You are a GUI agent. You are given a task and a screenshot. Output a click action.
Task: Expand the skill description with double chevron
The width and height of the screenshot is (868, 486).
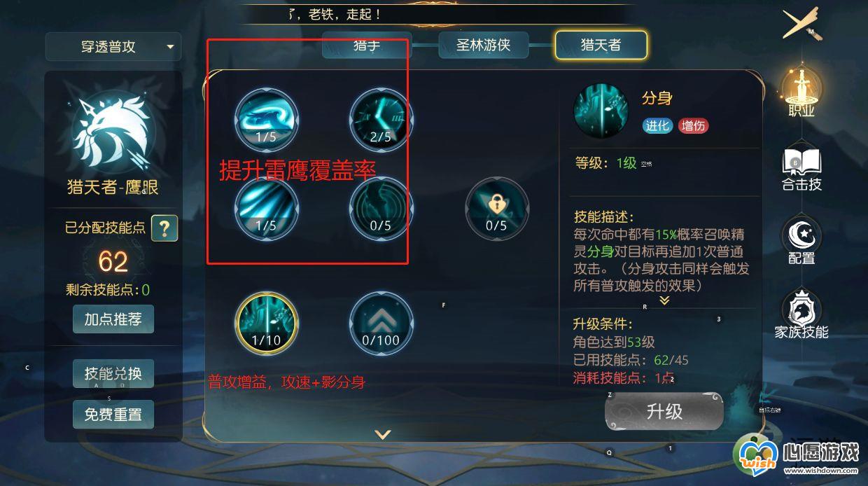click(664, 300)
